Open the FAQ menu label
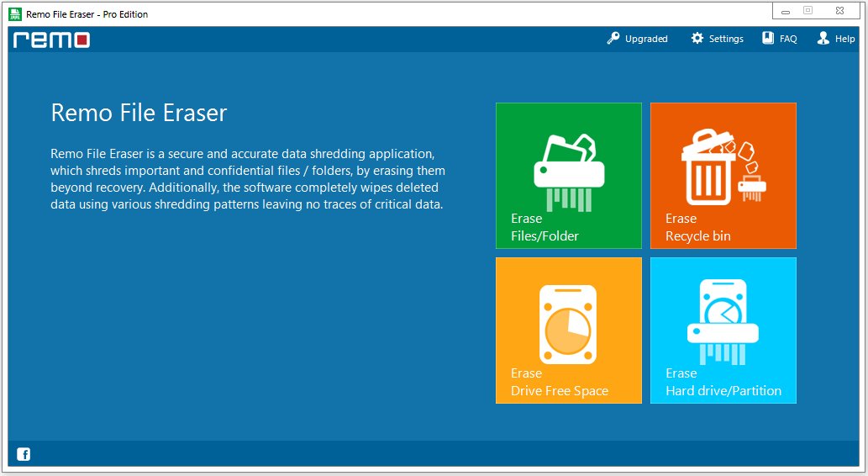 click(x=788, y=39)
